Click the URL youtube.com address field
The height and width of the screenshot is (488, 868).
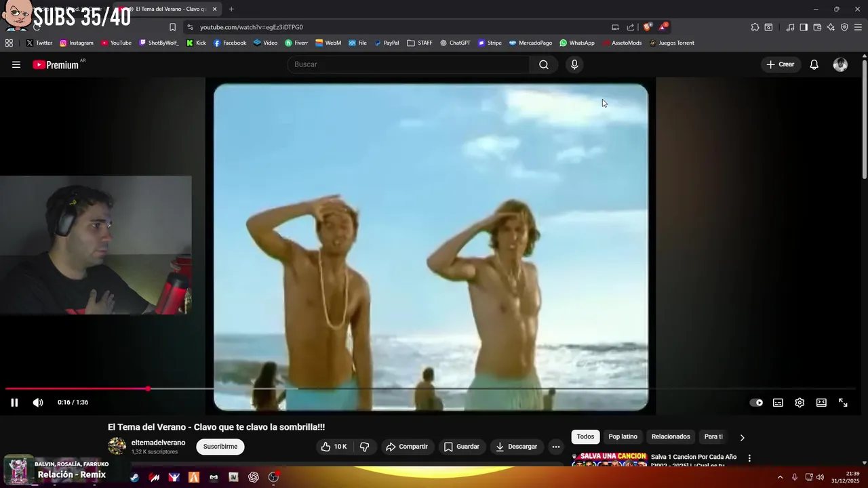pos(251,27)
